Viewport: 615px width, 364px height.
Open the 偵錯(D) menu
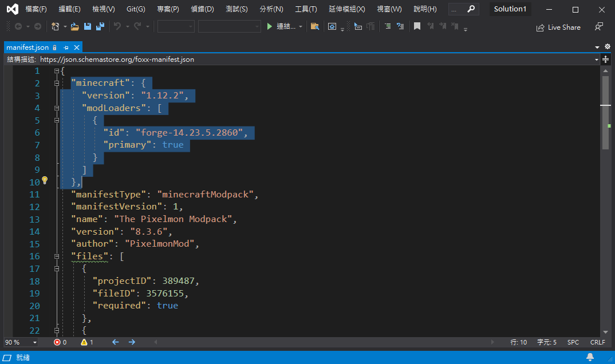(x=202, y=9)
